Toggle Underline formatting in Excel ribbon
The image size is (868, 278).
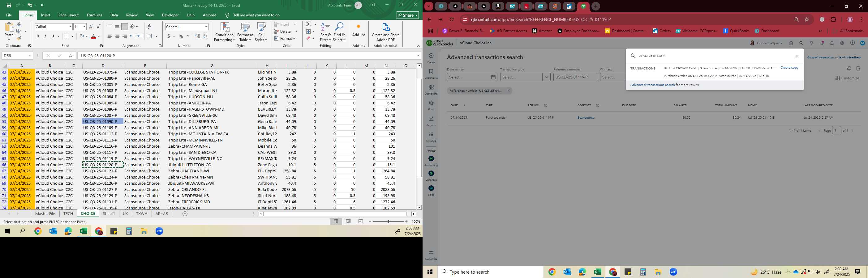pos(53,36)
